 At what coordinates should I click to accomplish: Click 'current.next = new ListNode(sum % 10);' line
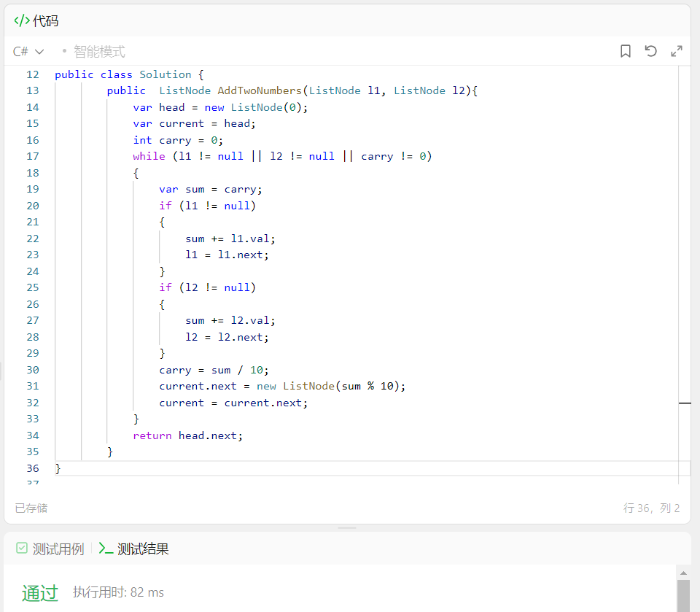click(x=282, y=387)
